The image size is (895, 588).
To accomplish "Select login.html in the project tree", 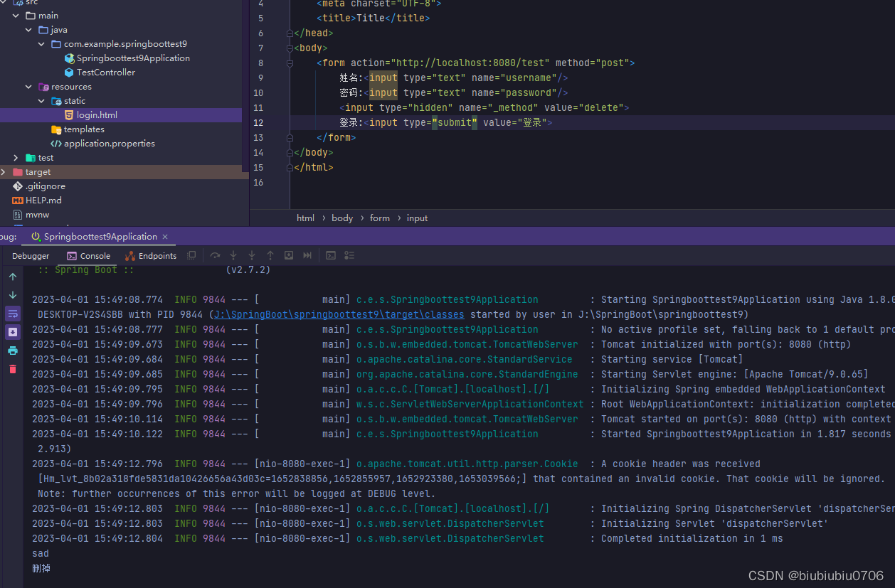I will click(x=99, y=114).
